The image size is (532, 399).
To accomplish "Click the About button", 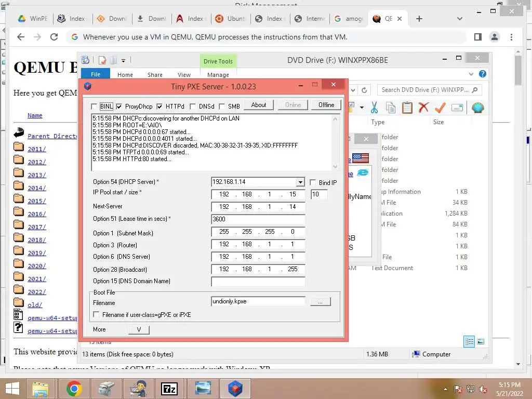I will (x=259, y=105).
